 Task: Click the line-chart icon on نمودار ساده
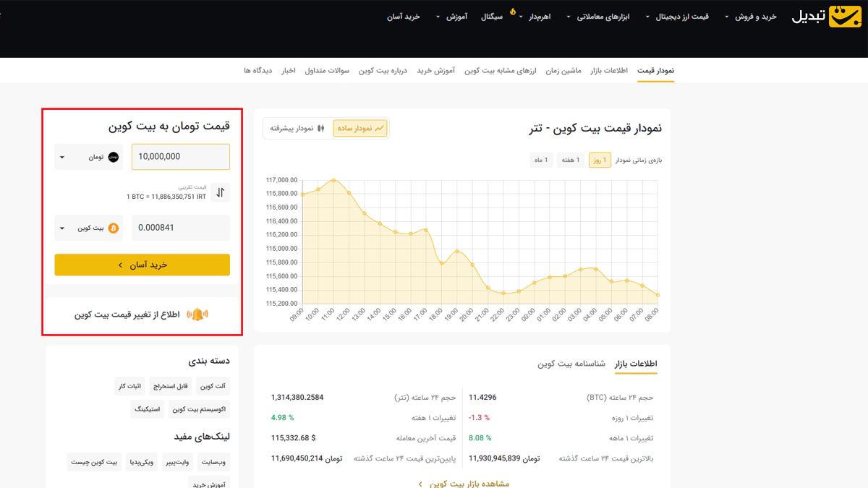(x=380, y=129)
